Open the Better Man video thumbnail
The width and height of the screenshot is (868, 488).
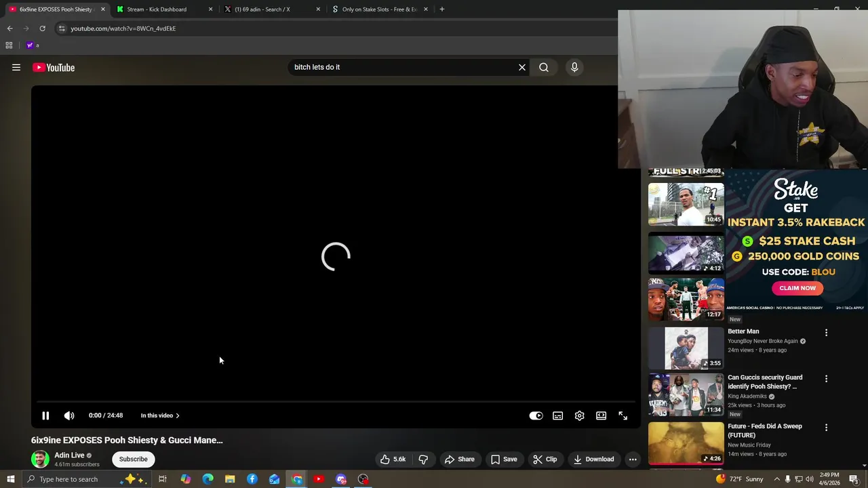[686, 348]
